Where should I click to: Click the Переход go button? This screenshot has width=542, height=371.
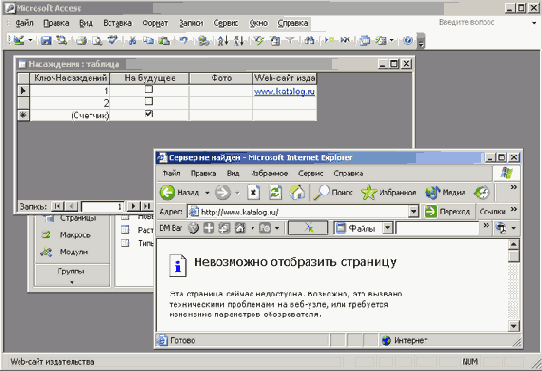447,211
